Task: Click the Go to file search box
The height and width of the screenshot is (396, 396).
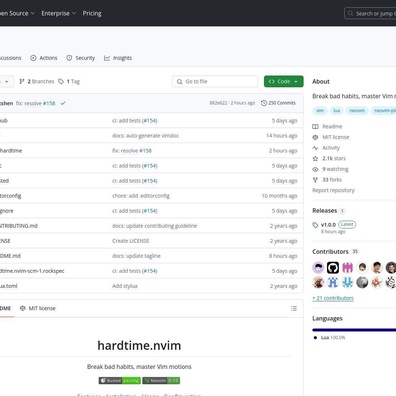Action: [x=215, y=81]
